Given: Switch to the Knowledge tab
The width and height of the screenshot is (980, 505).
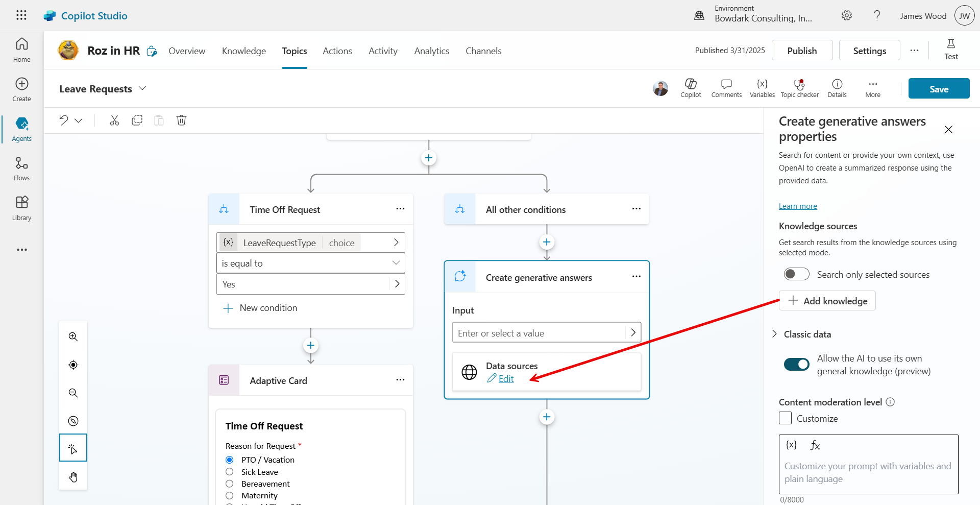Looking at the screenshot, I should pos(244,51).
